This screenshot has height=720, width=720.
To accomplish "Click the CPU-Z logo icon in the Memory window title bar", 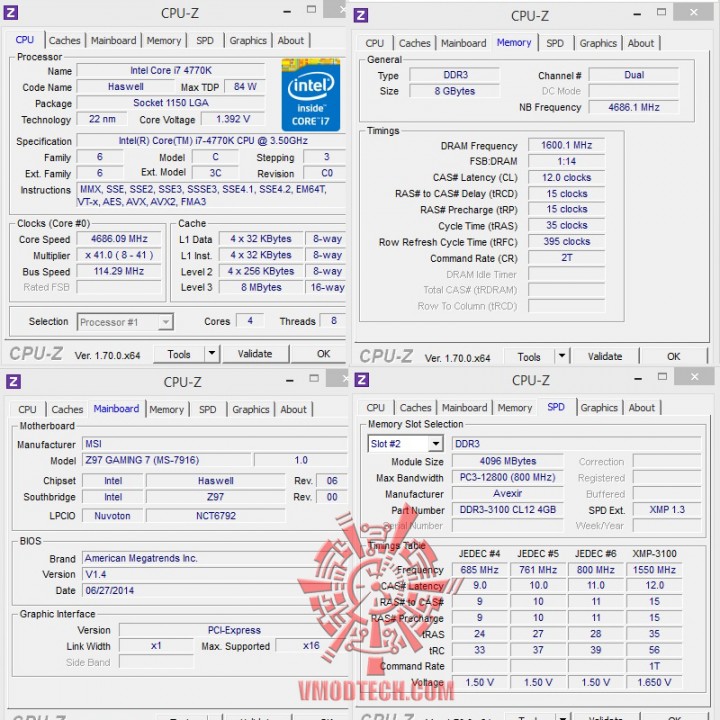I will coord(361,15).
